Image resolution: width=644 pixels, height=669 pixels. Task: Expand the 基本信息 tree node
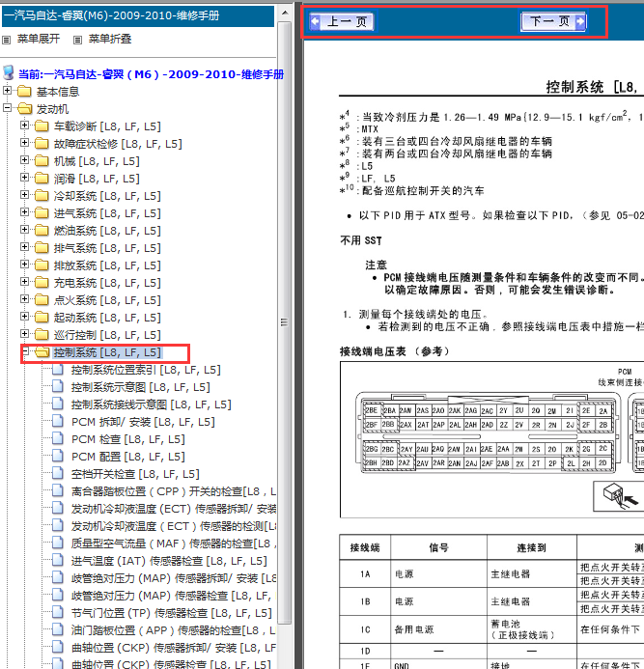point(7,91)
